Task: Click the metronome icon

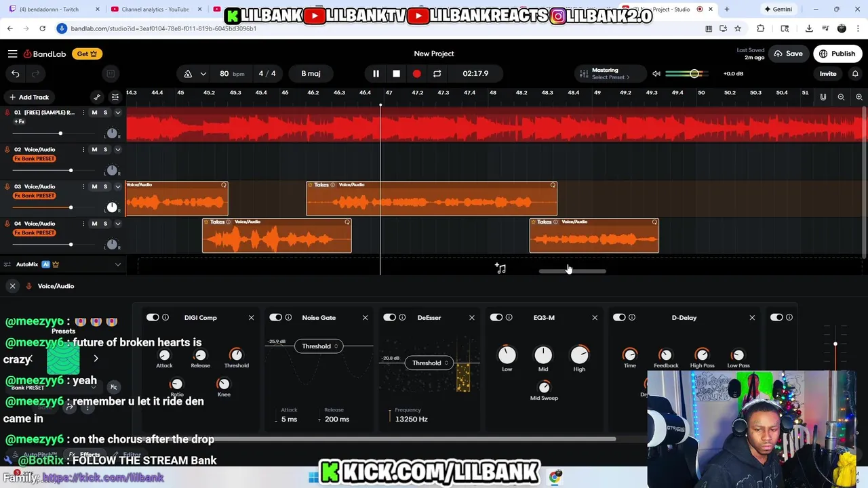Action: [188, 73]
